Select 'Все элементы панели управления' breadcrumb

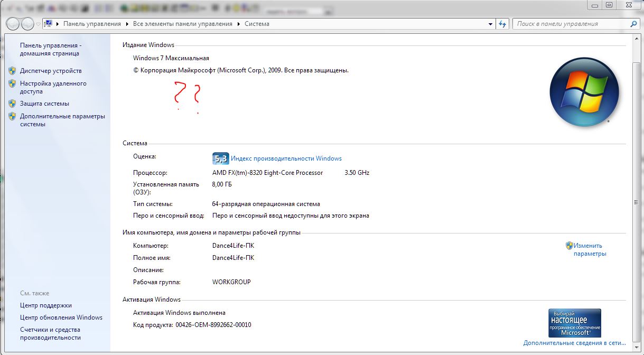(x=183, y=24)
